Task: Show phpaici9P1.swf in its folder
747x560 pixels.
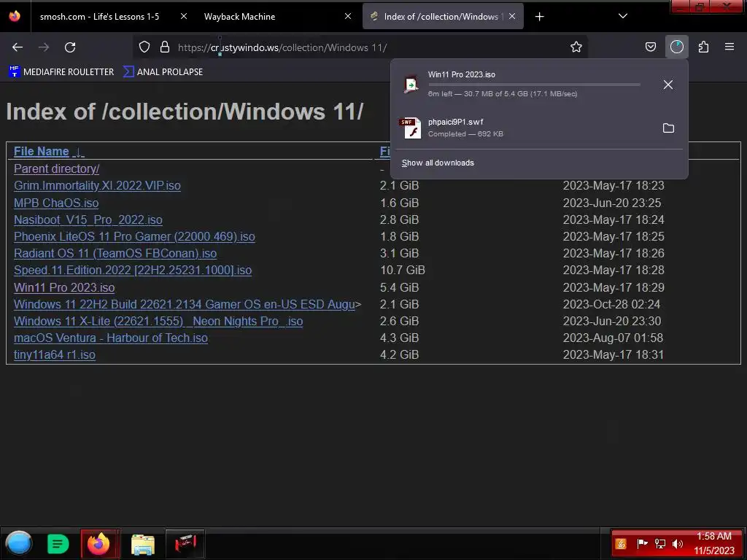Action: pos(668,128)
